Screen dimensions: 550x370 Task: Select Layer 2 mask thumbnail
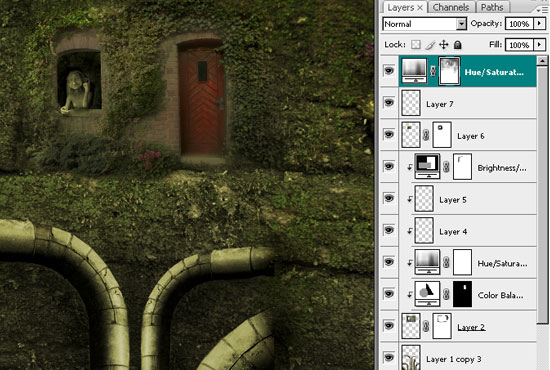tap(442, 327)
